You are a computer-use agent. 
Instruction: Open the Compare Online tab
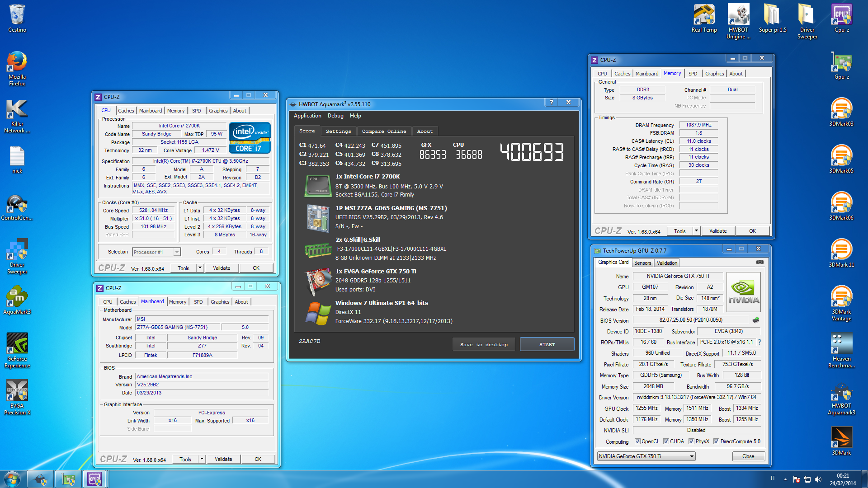(384, 131)
